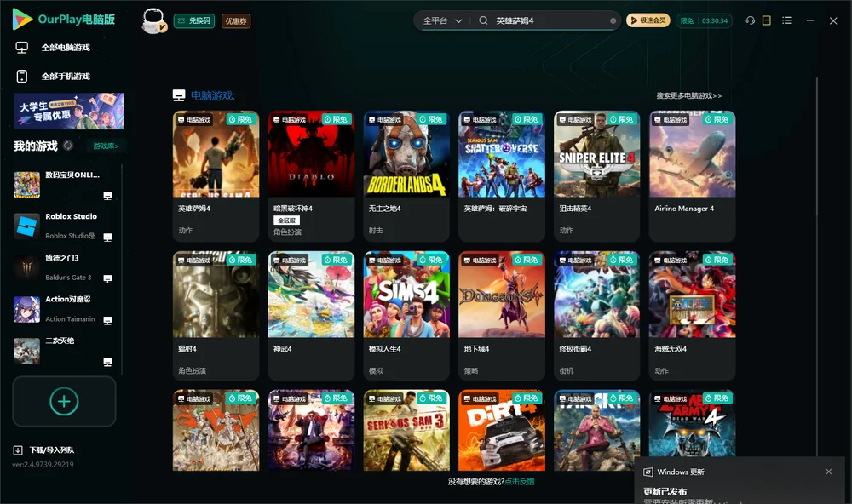Open the 优惠券 coupon button
852x504 pixels.
(x=236, y=21)
